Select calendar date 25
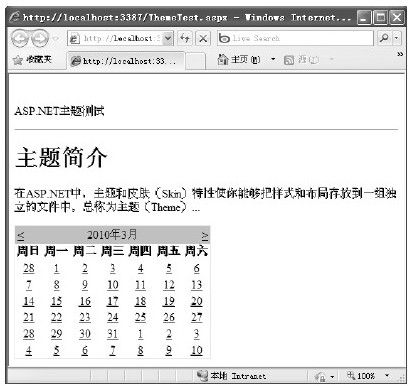The height and width of the screenshot is (386, 408). (x=140, y=318)
